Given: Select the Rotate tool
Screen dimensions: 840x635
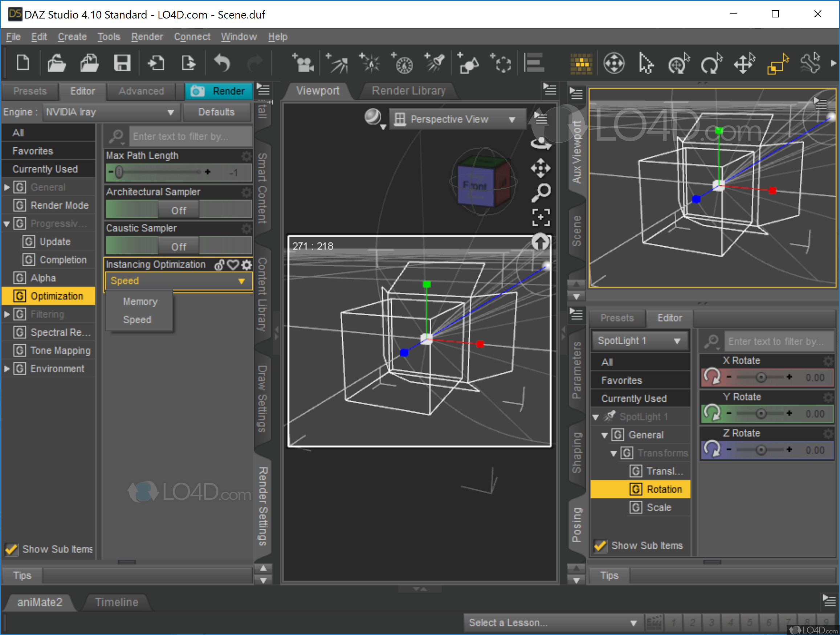Looking at the screenshot, I should (711, 64).
